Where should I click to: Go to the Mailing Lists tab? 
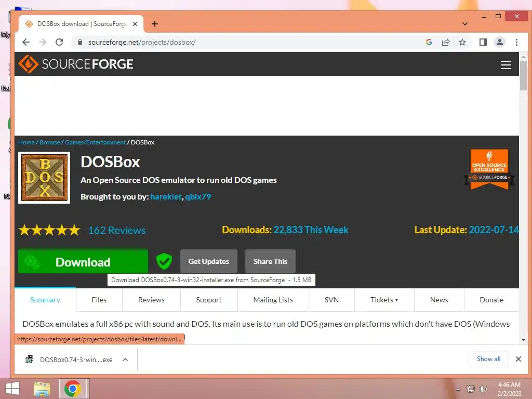pyautogui.click(x=273, y=300)
